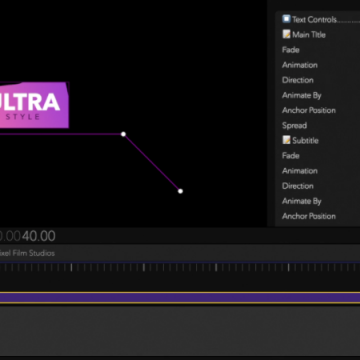The image size is (360, 360).
Task: Select the Subtitle parameter label
Action: tap(305, 141)
